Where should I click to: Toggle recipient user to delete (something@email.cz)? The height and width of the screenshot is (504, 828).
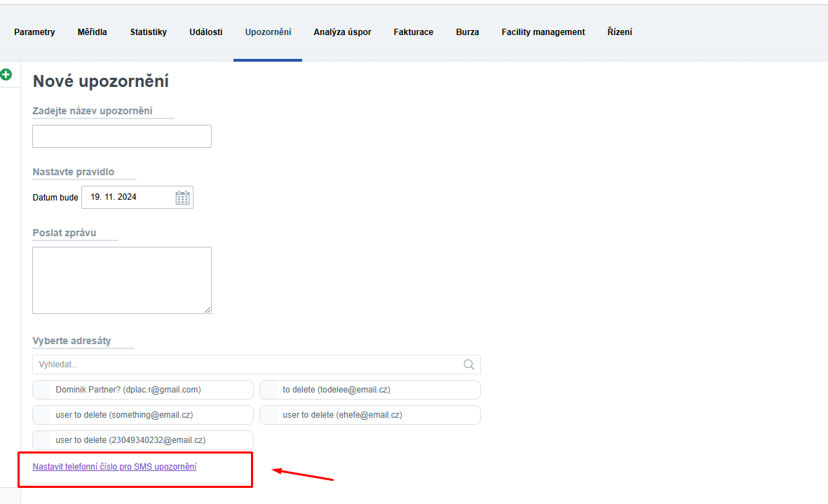[143, 415]
